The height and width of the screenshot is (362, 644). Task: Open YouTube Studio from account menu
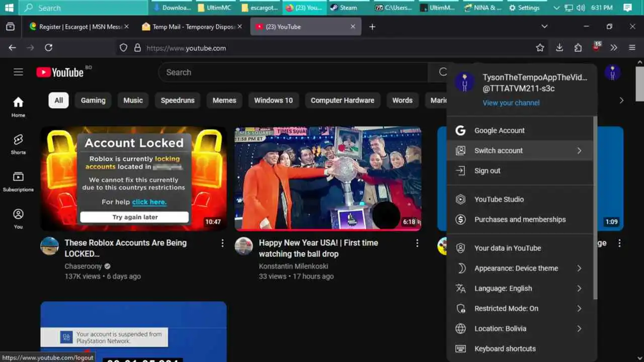point(520,199)
